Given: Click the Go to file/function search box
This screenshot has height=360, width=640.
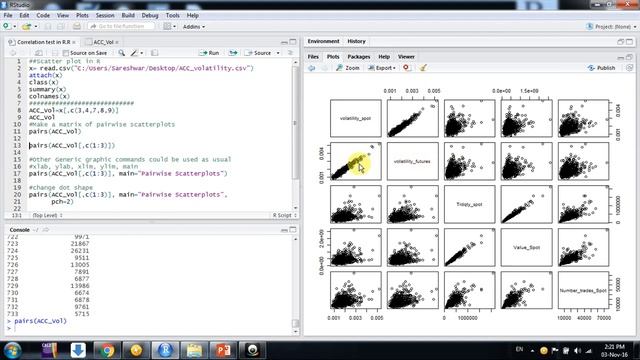Looking at the screenshot, I should pyautogui.click(x=121, y=26).
